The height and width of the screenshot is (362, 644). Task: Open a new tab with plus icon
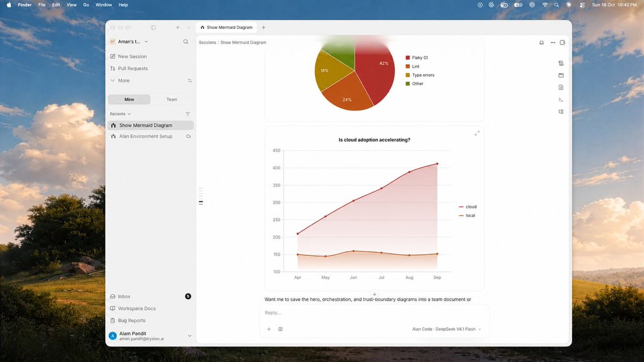264,27
